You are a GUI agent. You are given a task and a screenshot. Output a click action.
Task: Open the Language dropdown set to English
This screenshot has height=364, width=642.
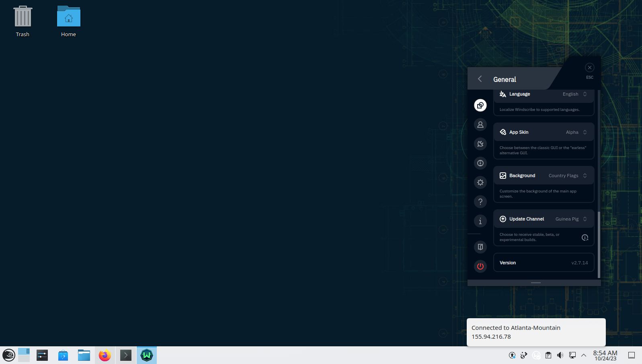[574, 94]
